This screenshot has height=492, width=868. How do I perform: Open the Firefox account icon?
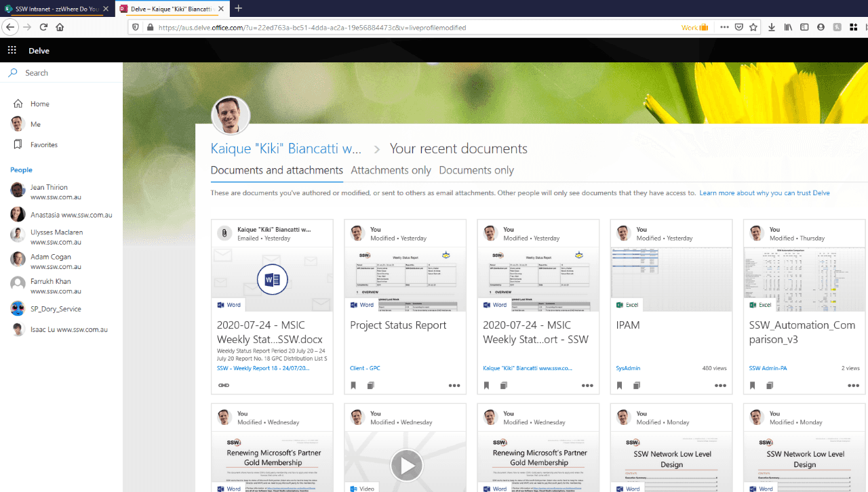click(821, 27)
